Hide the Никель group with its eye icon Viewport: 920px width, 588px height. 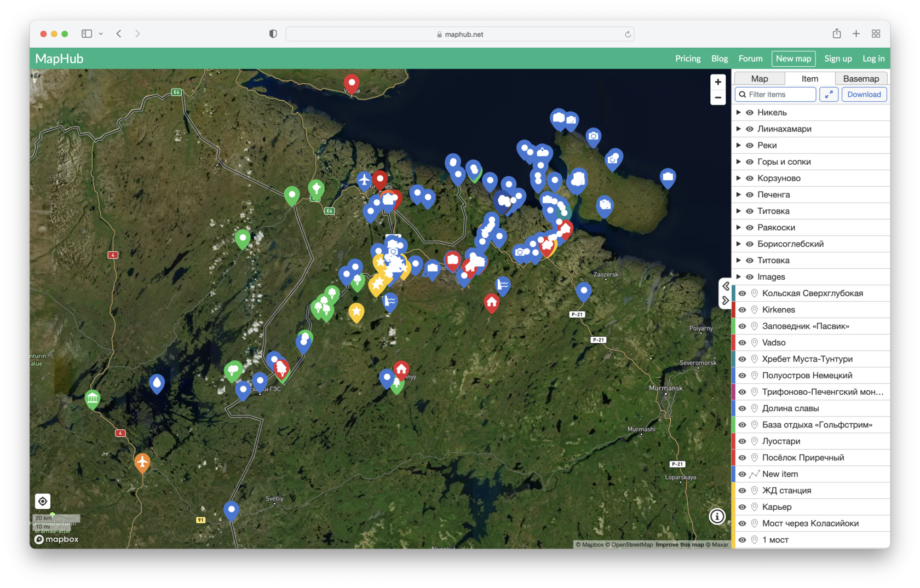[x=749, y=112]
